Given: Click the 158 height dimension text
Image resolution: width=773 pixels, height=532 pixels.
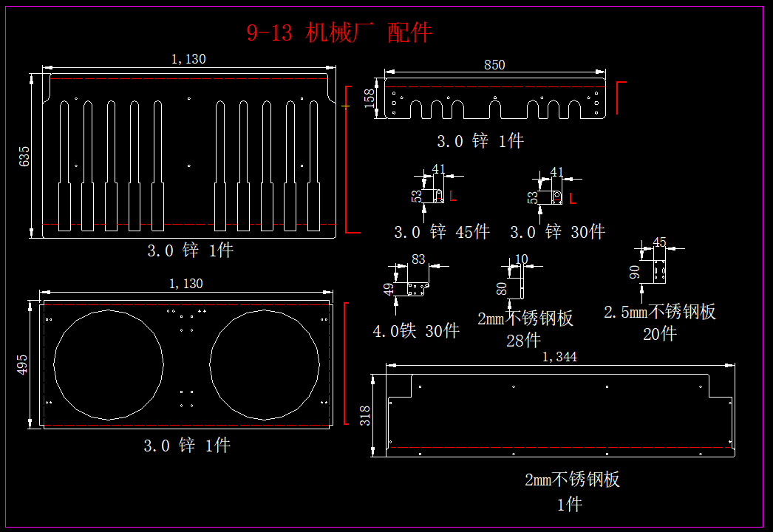Looking at the screenshot, I should pos(371,98).
